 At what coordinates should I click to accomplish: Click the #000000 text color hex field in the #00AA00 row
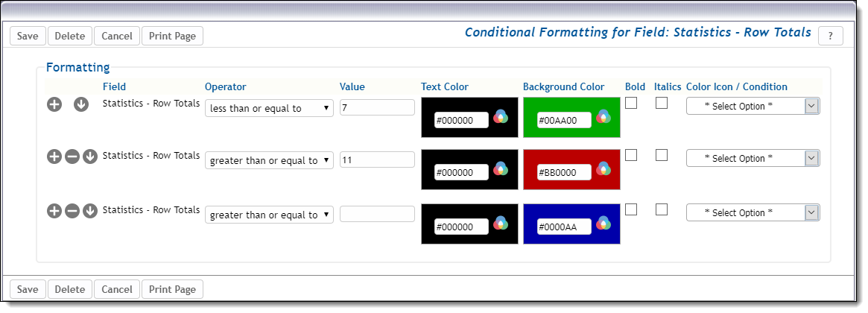[462, 120]
